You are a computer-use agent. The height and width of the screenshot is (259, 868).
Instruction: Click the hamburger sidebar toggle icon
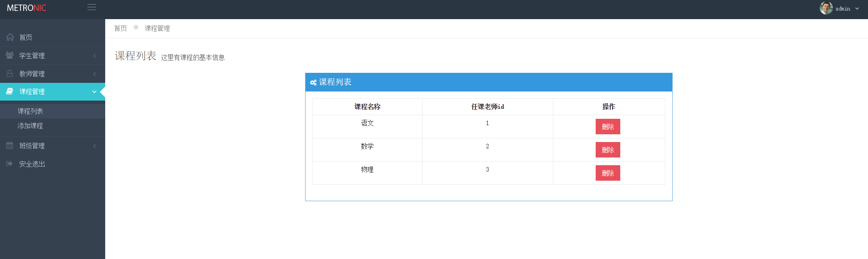click(x=92, y=7)
